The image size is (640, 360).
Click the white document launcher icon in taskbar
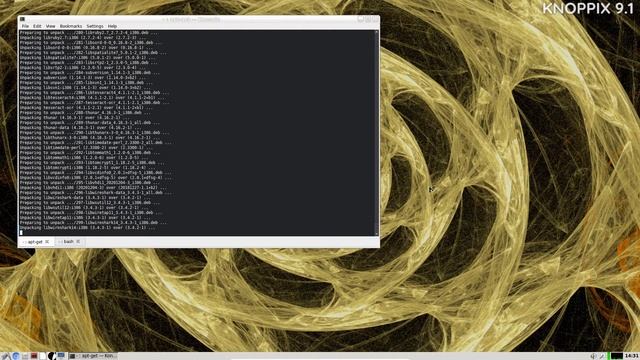tap(42, 356)
